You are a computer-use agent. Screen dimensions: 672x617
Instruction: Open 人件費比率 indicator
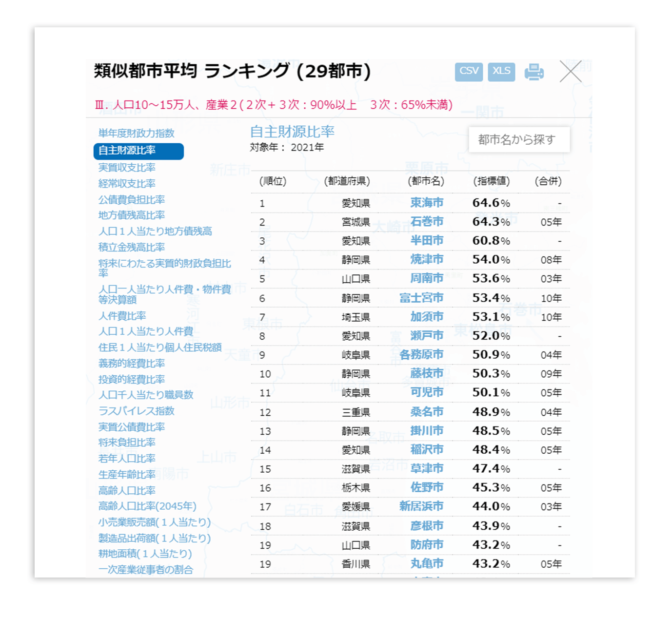122,316
